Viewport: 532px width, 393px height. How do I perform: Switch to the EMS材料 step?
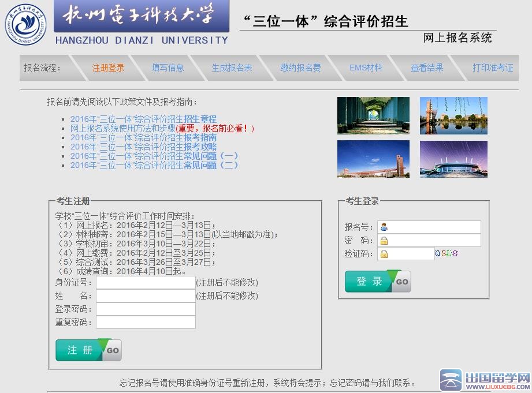[x=366, y=68]
